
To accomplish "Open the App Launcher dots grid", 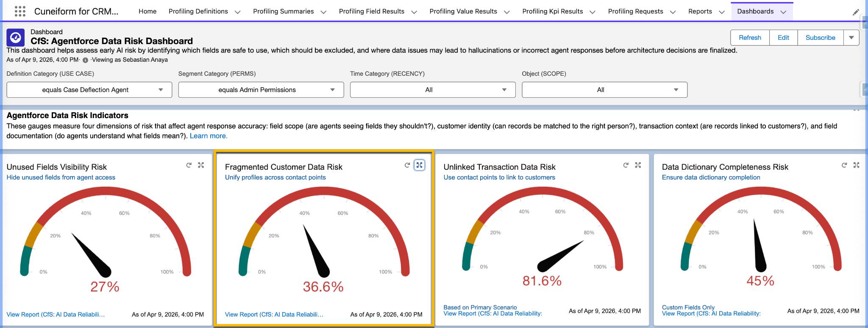I will tap(20, 11).
